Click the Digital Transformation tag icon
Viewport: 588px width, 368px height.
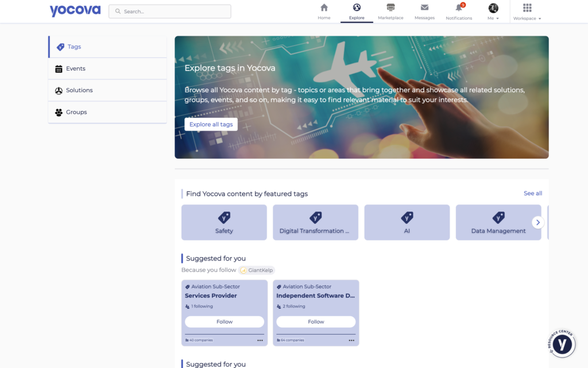[x=316, y=217]
